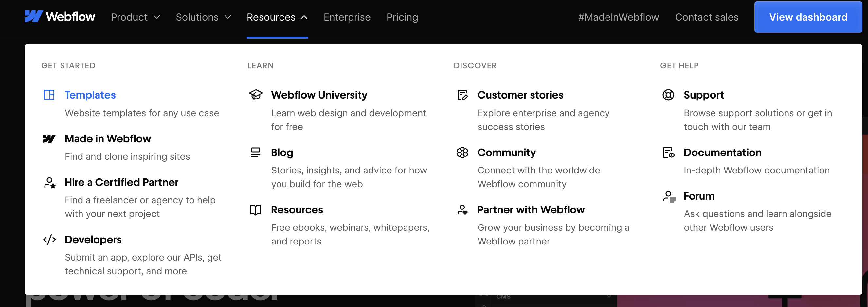
Task: Click the Hire a Certified Partner person-star icon
Action: pyautogui.click(x=49, y=183)
